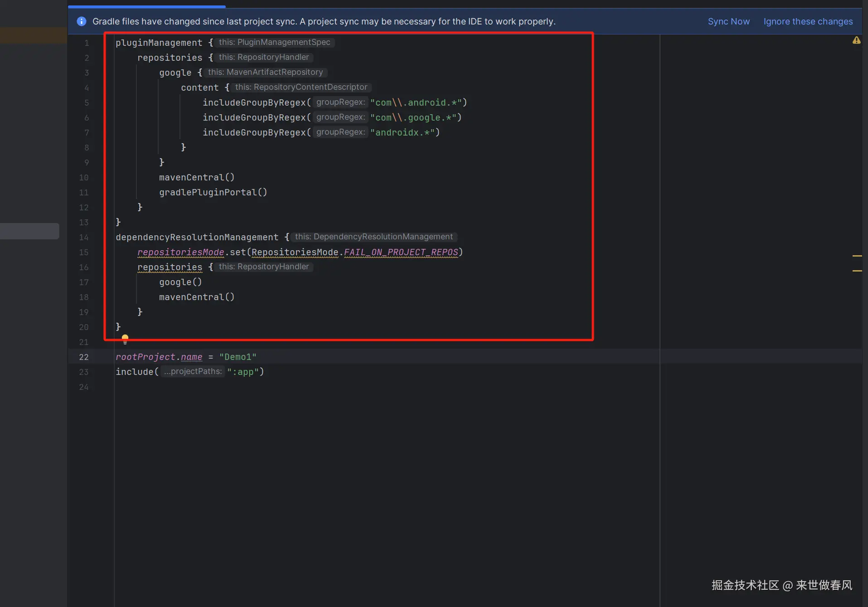Click the 'this: MavenArtifactRepository' inlay hint

266,72
